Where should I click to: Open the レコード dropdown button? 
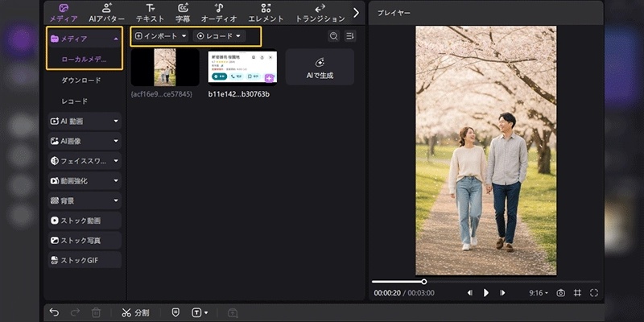[x=219, y=36]
